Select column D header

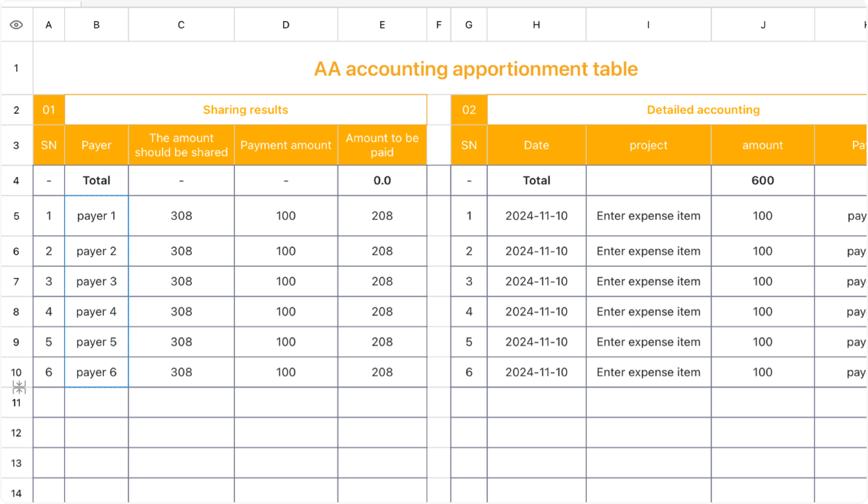(286, 25)
